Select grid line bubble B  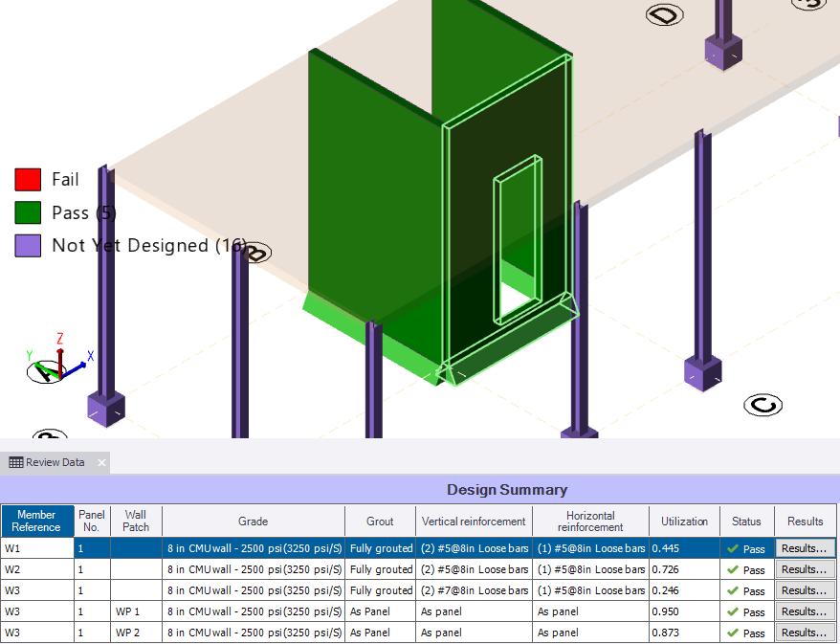pos(256,253)
